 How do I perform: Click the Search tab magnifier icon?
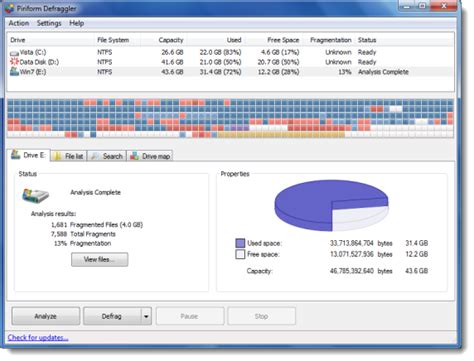95,156
